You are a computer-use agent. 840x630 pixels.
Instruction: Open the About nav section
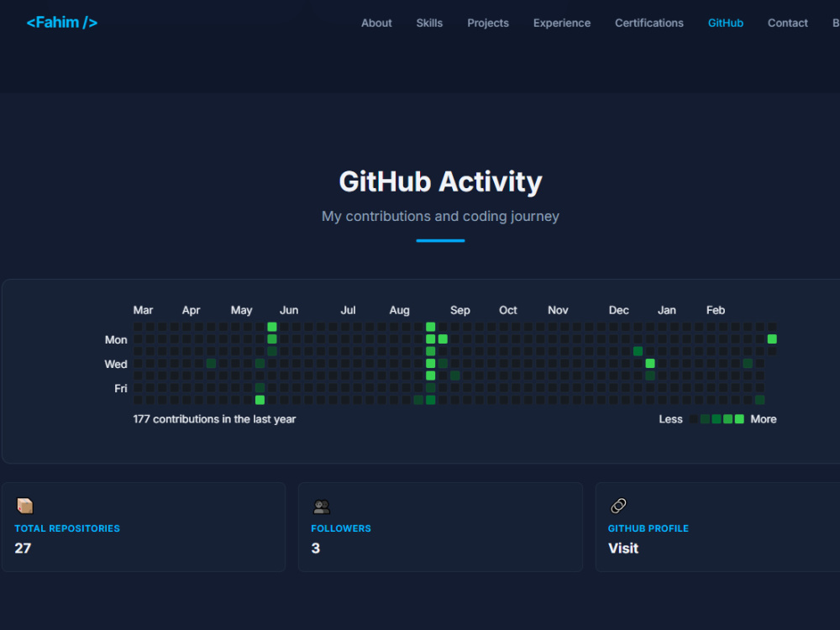tap(376, 23)
